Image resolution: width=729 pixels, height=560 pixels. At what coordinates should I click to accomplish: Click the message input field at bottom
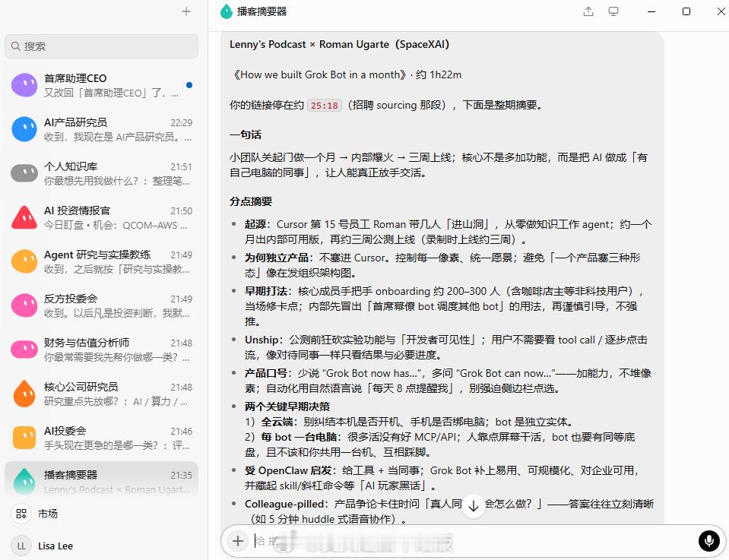(474, 540)
